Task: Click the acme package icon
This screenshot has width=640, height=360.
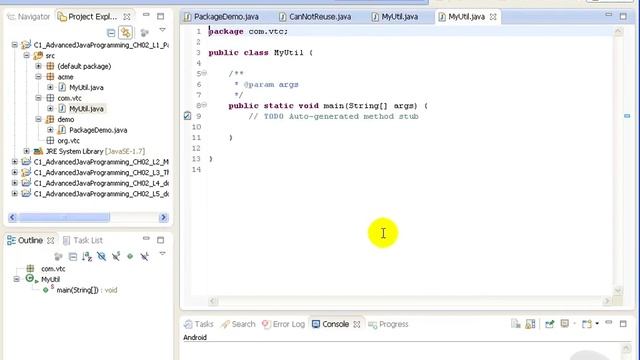Action: click(50, 77)
